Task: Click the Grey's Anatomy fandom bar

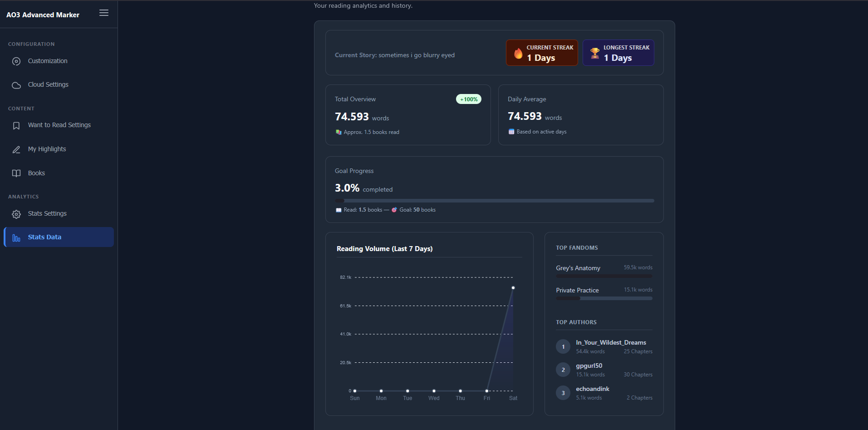Action: pos(604,276)
